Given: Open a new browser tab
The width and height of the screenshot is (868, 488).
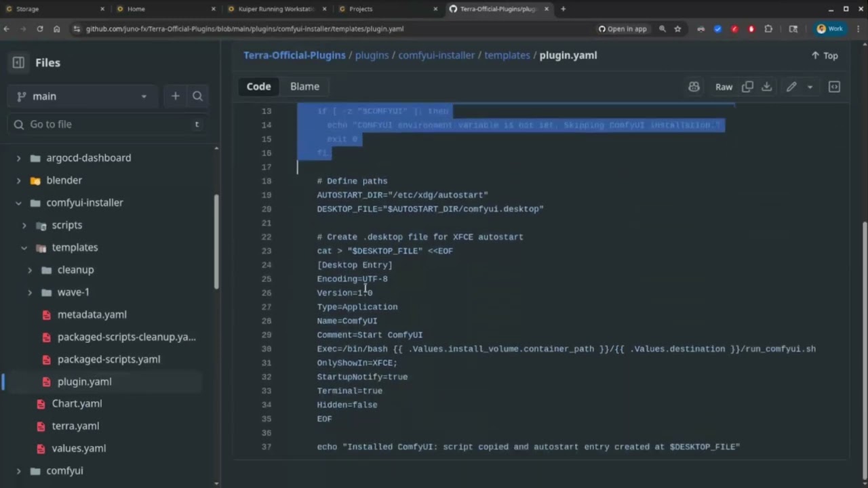Looking at the screenshot, I should coord(563,9).
